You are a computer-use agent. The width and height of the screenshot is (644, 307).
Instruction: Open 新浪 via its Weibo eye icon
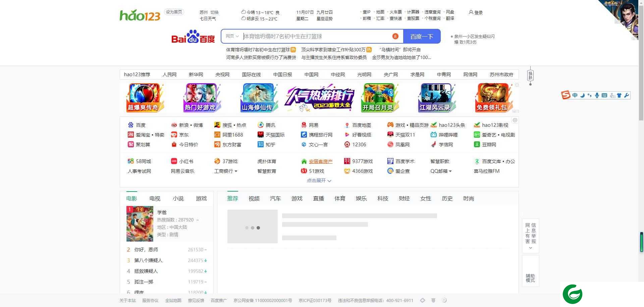click(174, 125)
